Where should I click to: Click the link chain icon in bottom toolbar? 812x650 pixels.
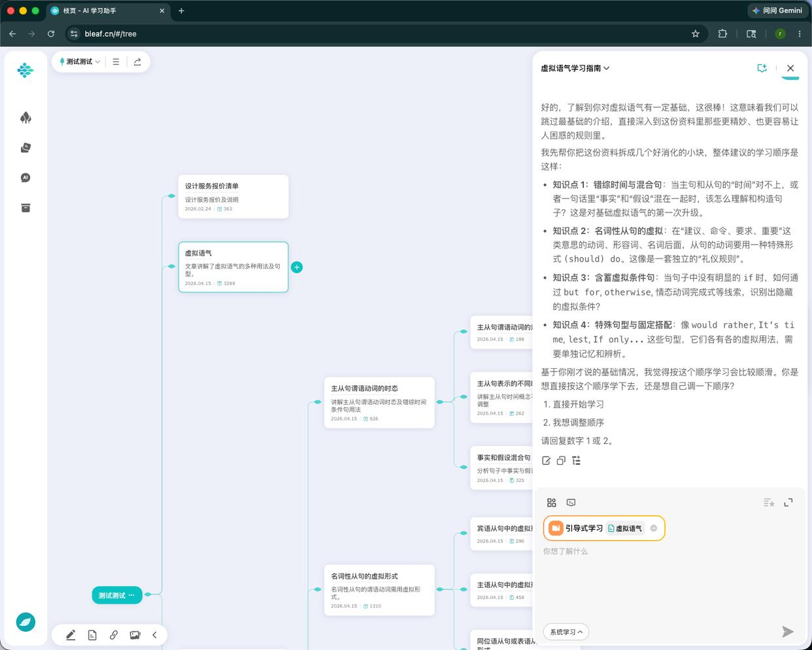(114, 635)
